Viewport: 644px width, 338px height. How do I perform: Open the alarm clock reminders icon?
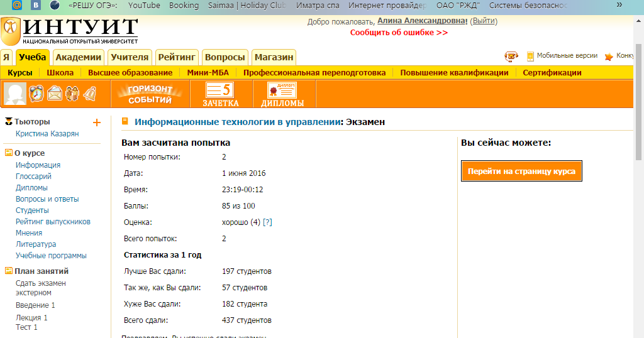click(36, 94)
